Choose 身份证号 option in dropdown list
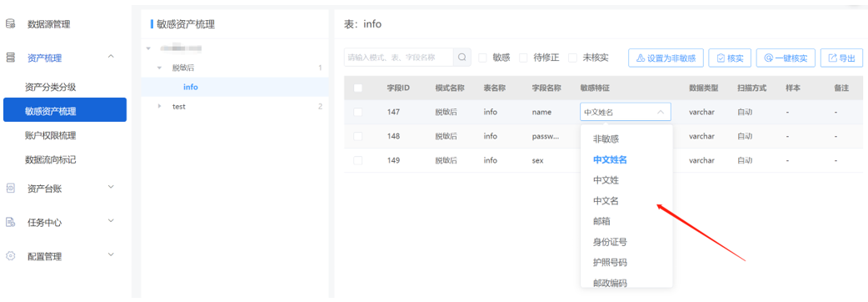This screenshot has width=868, height=302. point(610,242)
